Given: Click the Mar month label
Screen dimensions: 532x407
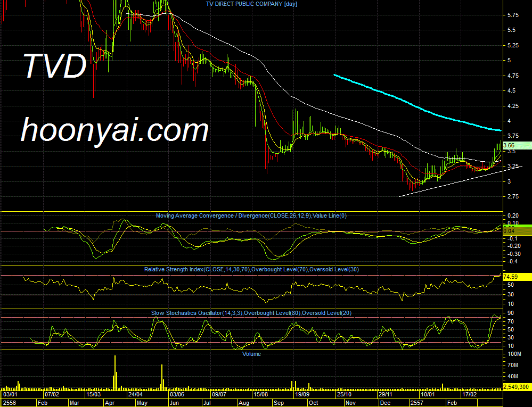Looking at the screenshot, I should [74, 403].
